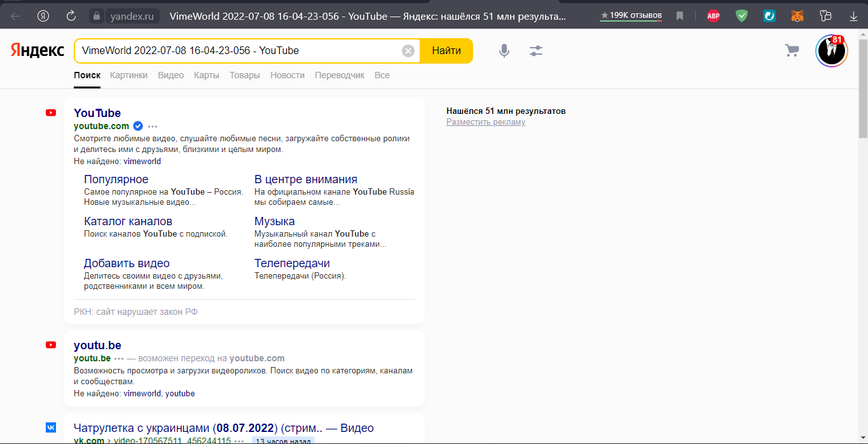Open the teal square extension icon

769,16
